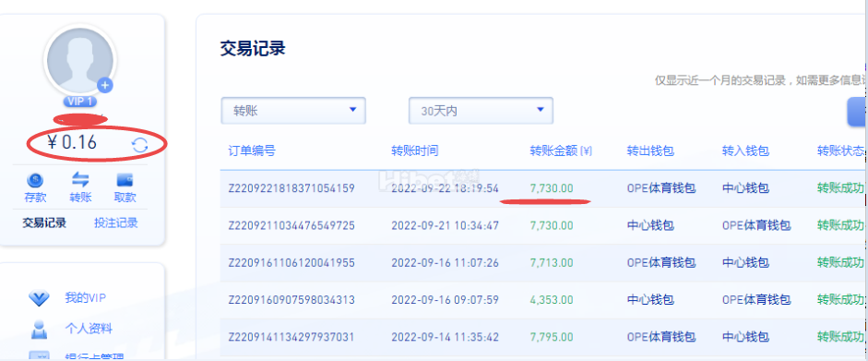Screen dimensions: 868x361
Task: Click the blue search button at right
Action: coord(858,112)
